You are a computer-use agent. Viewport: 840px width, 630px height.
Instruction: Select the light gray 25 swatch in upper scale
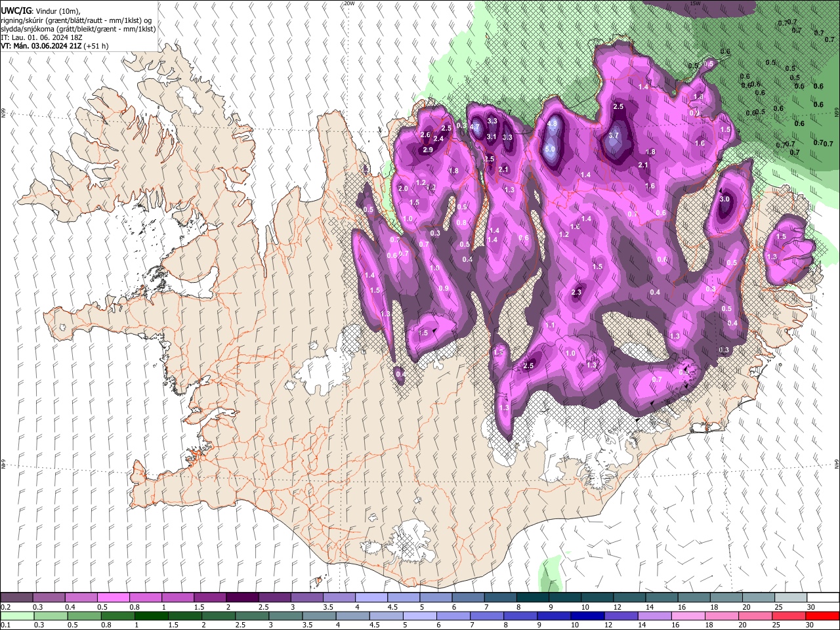[x=791, y=598]
